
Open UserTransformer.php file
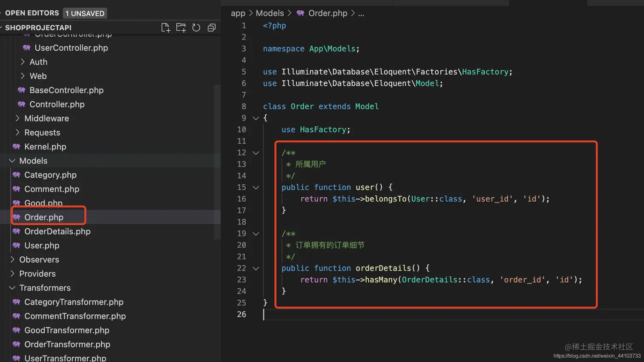tap(65, 358)
